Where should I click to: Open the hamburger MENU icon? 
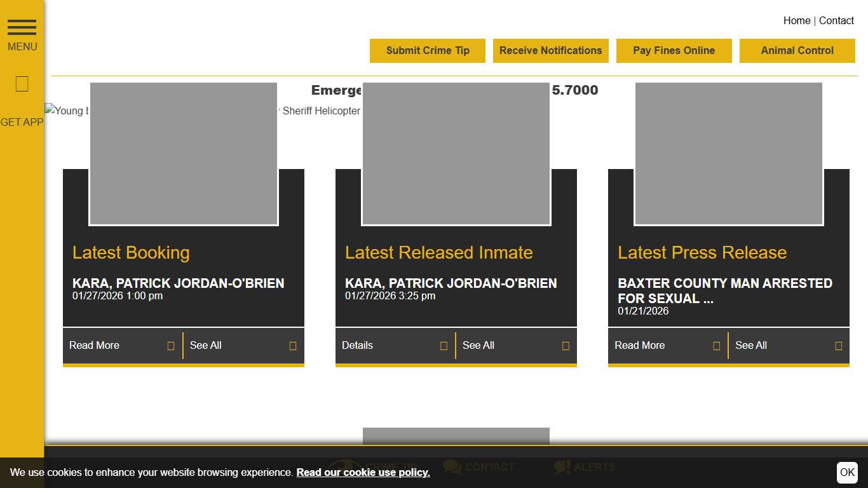coord(22,27)
